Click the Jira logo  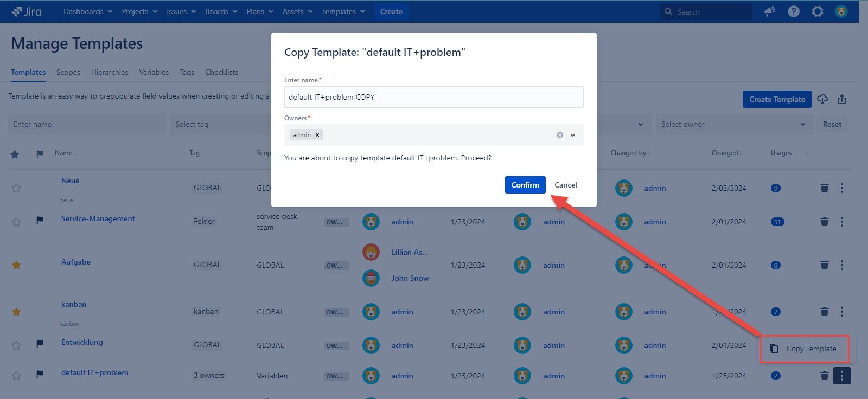click(x=26, y=11)
